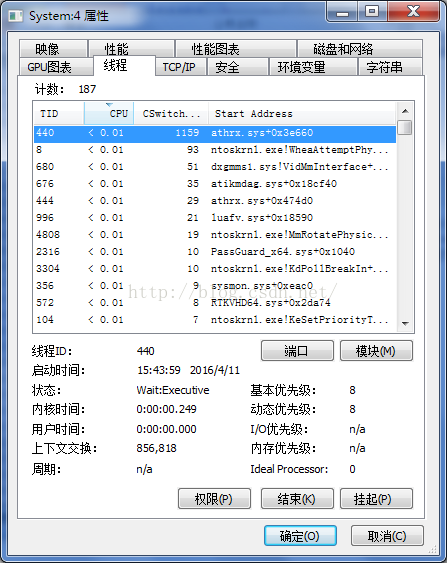
Task: Click the thread list scroll up arrow
Action: click(x=405, y=111)
